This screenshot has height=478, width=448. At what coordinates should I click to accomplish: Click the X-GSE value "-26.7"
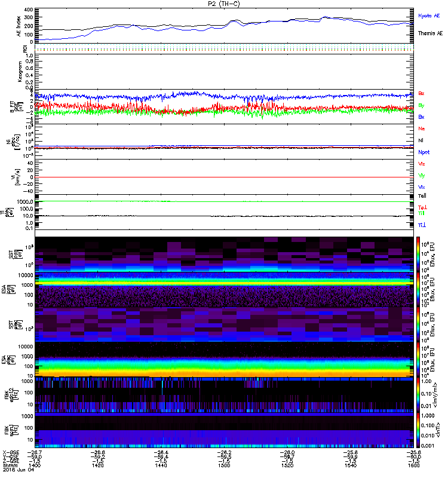(35, 452)
